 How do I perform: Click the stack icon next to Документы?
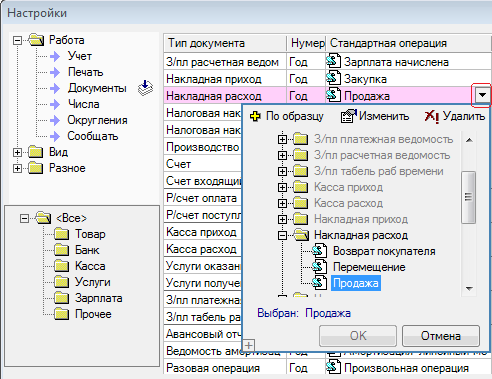pyautogui.click(x=145, y=88)
